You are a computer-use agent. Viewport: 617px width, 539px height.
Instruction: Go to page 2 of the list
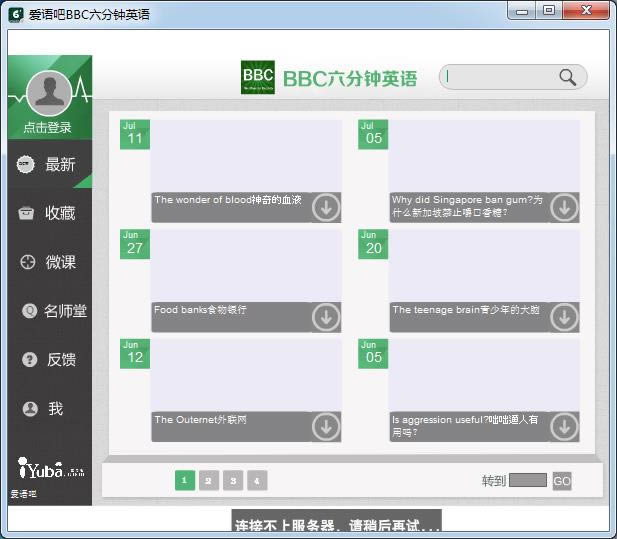click(x=208, y=481)
